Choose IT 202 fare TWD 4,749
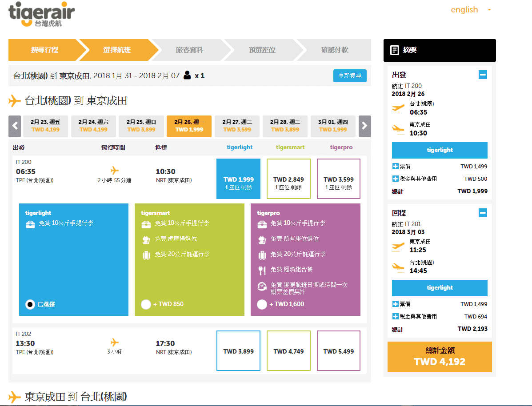Viewport: 532px width, 406px height. pyautogui.click(x=289, y=351)
